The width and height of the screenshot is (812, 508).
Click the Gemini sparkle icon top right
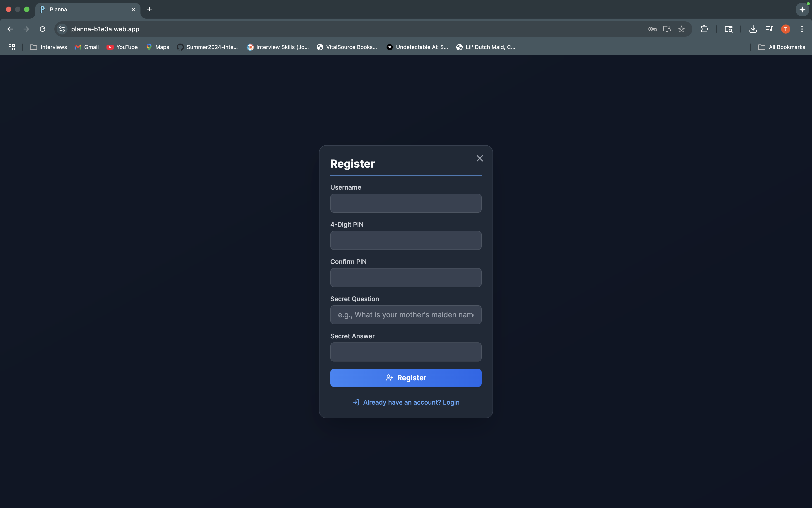pos(802,9)
